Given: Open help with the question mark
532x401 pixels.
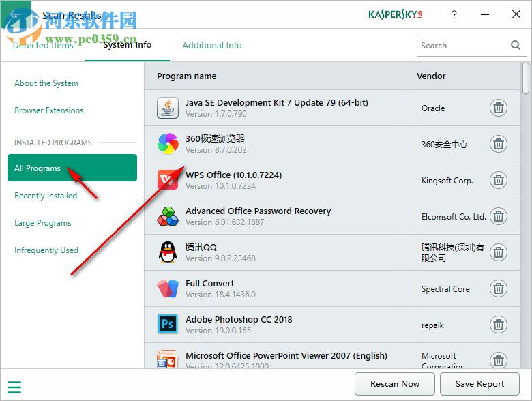Looking at the screenshot, I should tap(454, 14).
